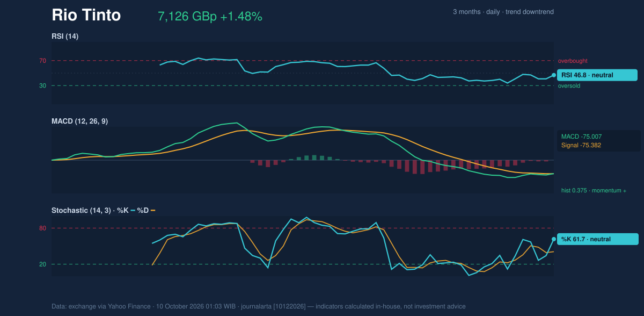This screenshot has height=316, width=644.
Task: Click the Rio Tinto title
Action: [86, 16]
